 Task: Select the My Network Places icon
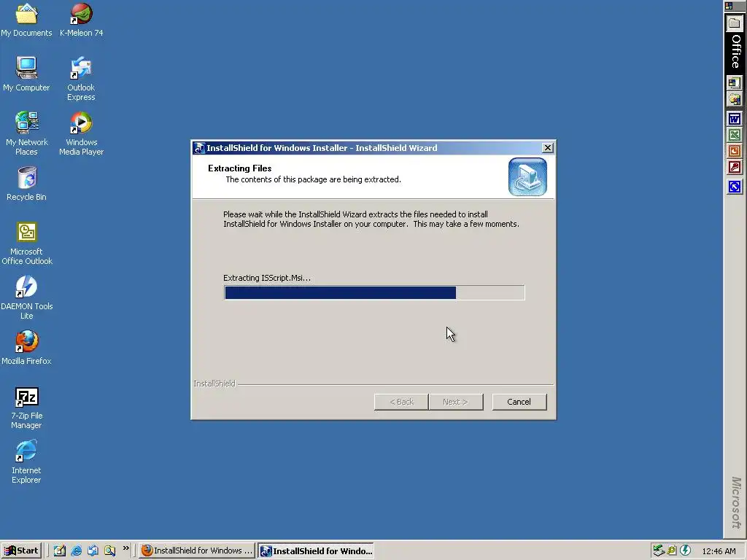[x=26, y=134]
